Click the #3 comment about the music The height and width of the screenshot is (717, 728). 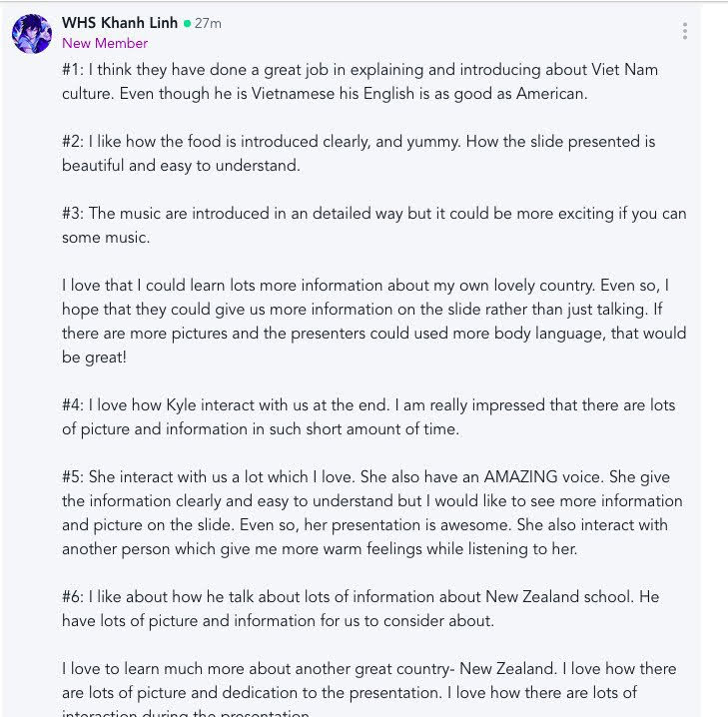(x=374, y=226)
